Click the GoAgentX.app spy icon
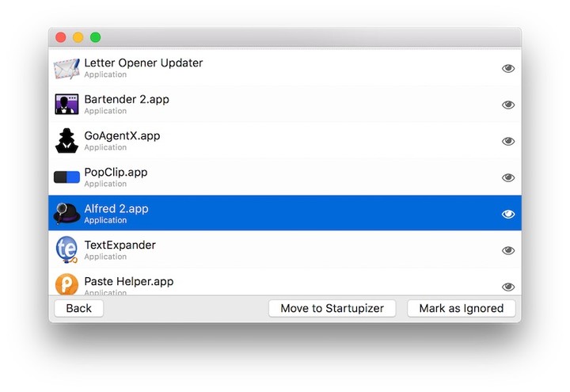570x392 pixels. pos(66,141)
